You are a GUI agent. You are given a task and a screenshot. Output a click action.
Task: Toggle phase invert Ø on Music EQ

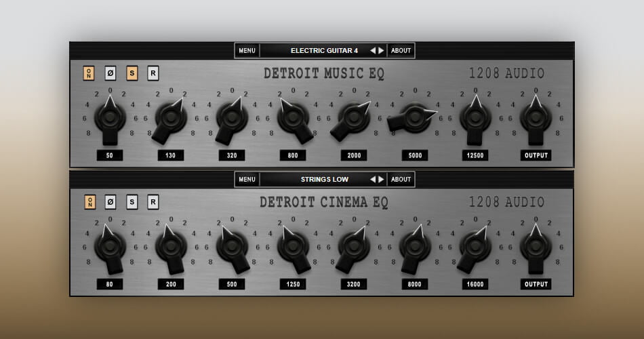(x=110, y=73)
